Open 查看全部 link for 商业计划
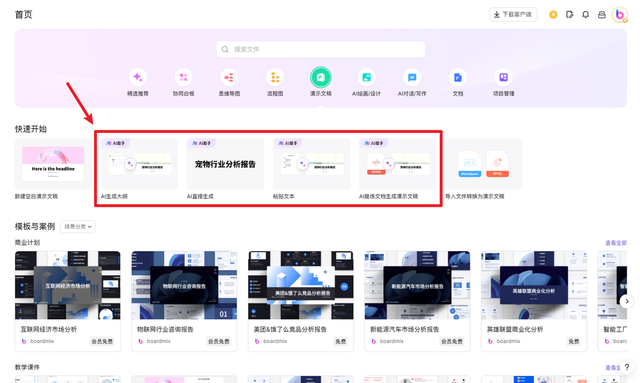The image size is (640, 383). (616, 243)
